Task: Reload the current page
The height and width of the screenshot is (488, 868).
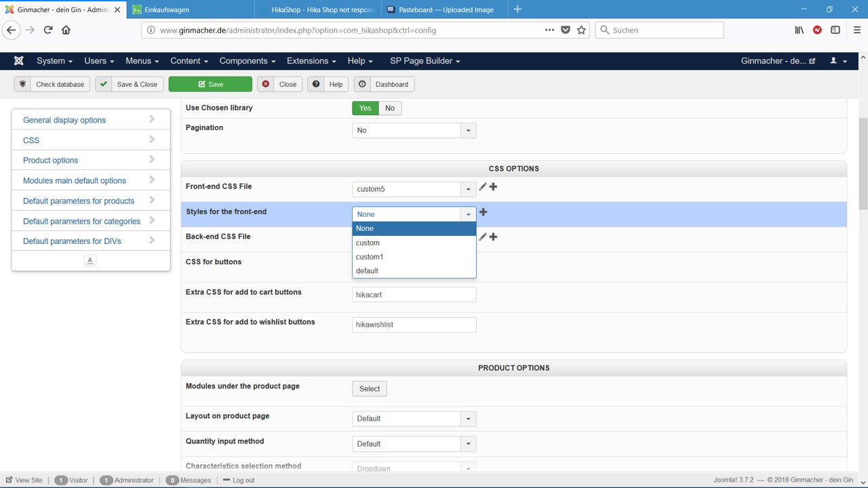Action: tap(48, 30)
